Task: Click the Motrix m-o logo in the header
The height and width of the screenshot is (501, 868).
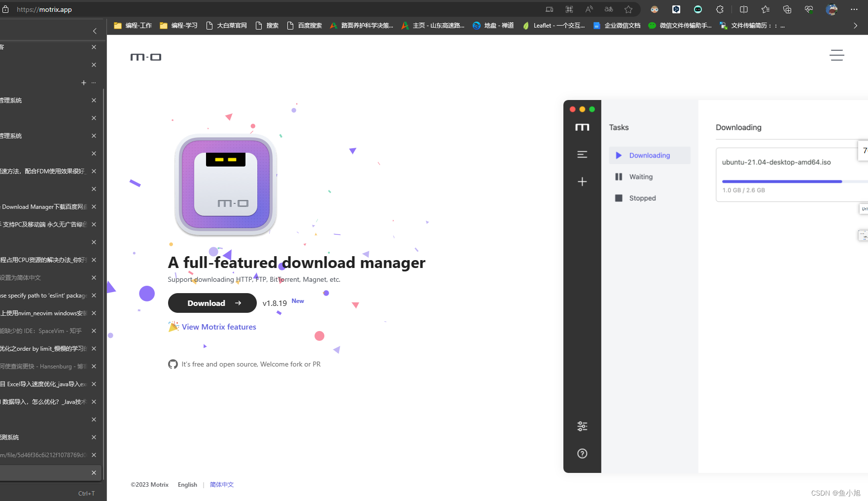Action: point(146,57)
